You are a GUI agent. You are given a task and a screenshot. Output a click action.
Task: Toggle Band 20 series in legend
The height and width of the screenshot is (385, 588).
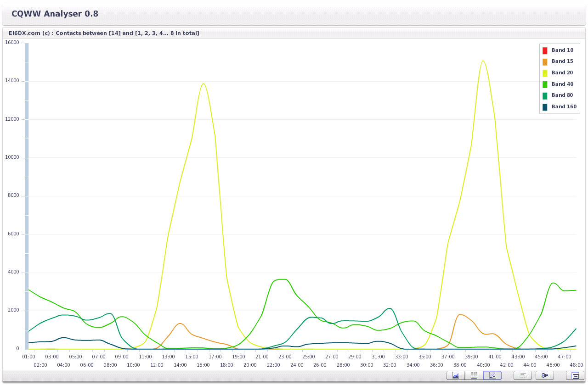tap(562, 73)
